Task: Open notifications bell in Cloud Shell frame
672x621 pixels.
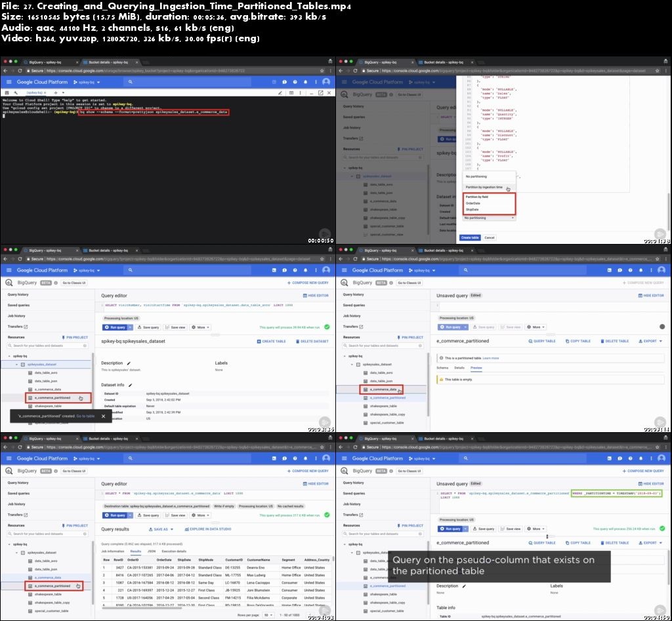Action: click(x=306, y=82)
